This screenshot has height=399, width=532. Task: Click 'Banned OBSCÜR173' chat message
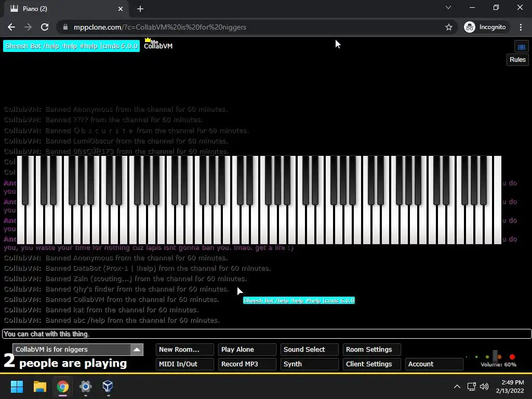116,152
